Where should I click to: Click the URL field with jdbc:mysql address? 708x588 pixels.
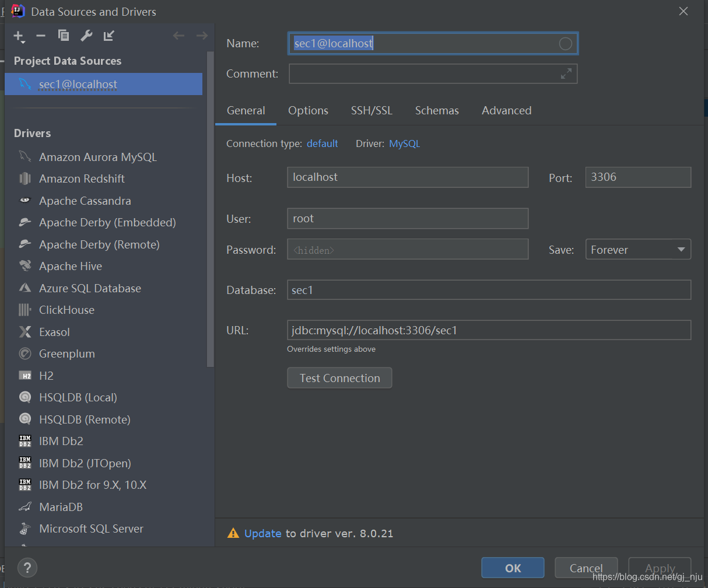[x=489, y=330]
